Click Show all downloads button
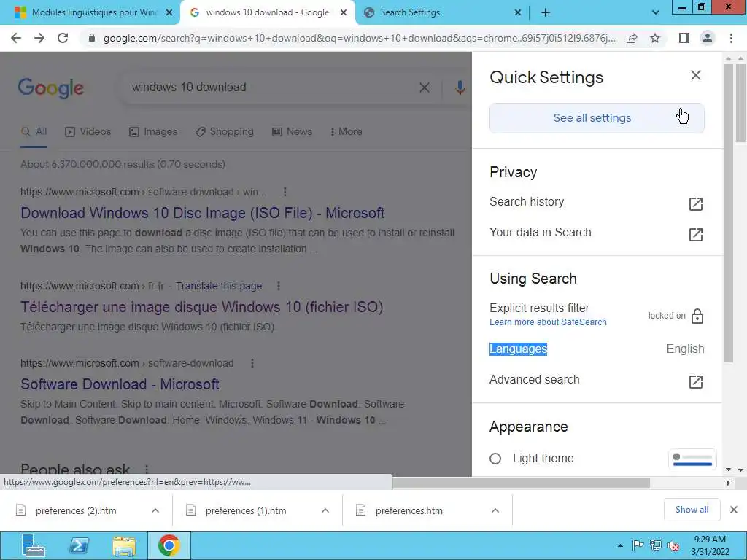 692,510
